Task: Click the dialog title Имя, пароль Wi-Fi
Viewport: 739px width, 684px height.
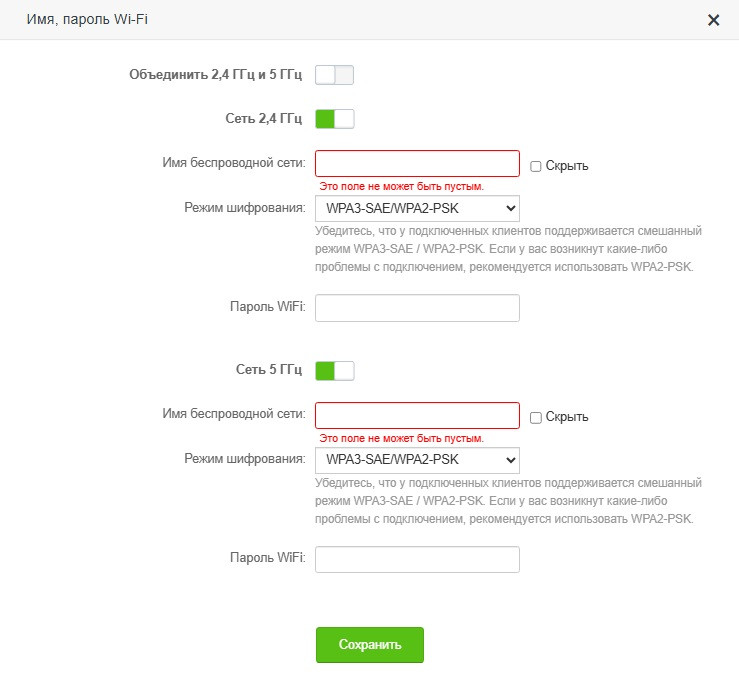Action: pos(82,20)
